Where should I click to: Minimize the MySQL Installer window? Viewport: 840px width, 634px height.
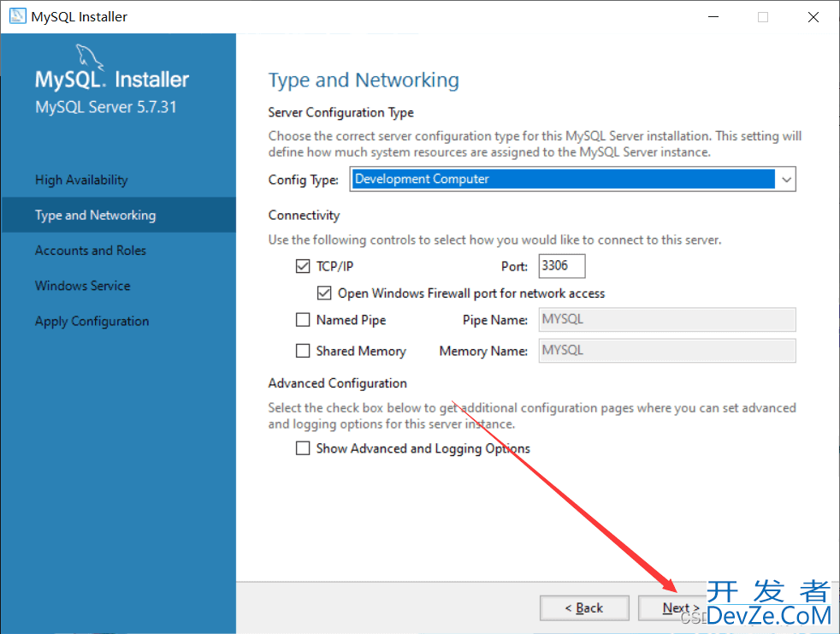[713, 16]
